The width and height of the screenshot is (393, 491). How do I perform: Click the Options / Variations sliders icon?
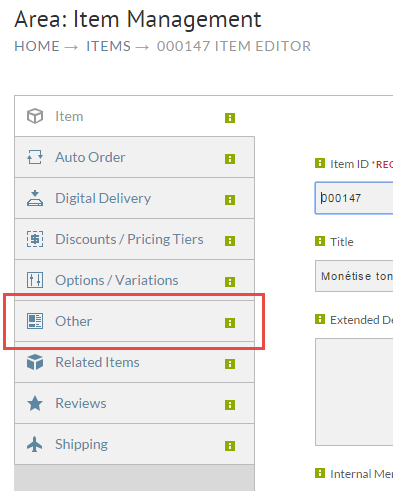point(35,280)
